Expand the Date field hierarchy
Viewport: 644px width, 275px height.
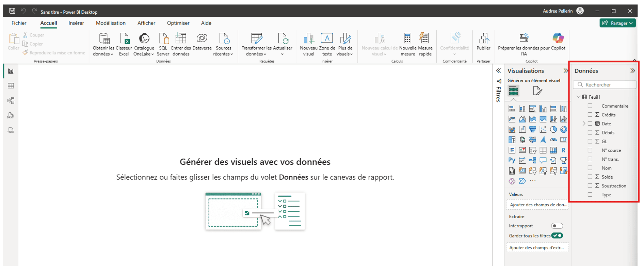coord(584,124)
